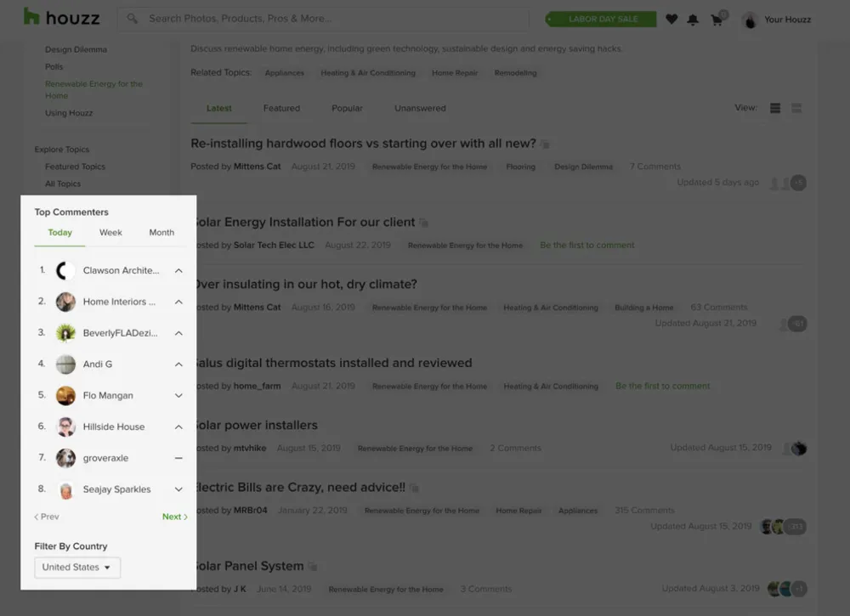
Task: Click the search magnifier icon
Action: tap(133, 18)
